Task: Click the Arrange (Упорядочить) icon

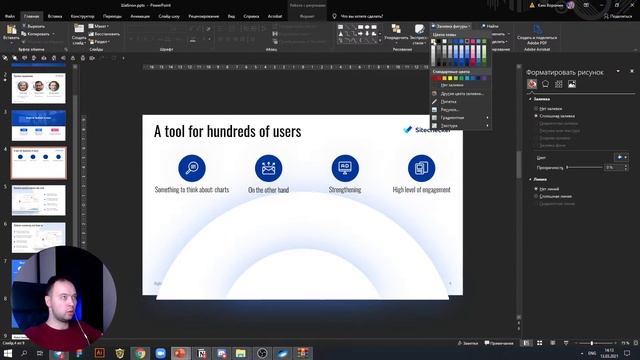Action: coord(396,29)
